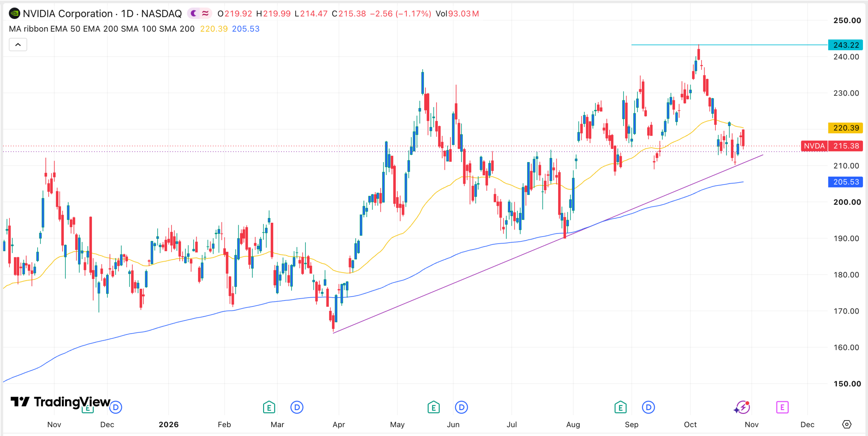Open the June dividend D marker
868x436 pixels.
461,407
